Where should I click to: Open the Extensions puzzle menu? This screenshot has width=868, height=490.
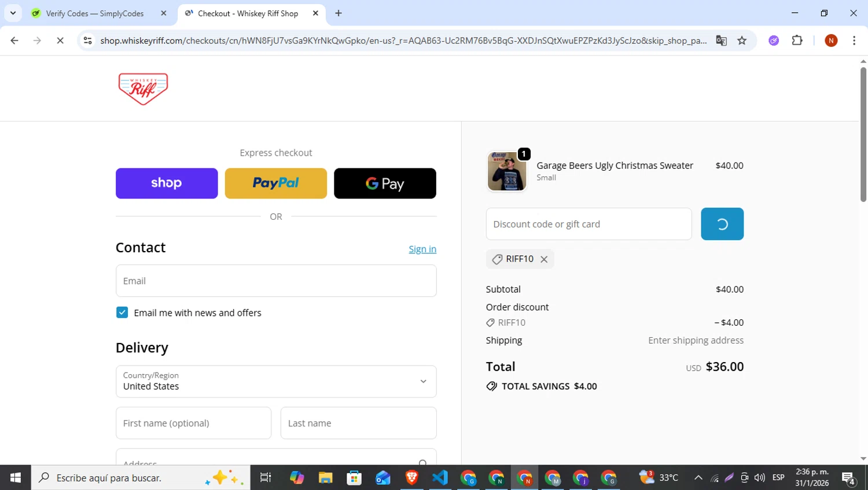[797, 40]
